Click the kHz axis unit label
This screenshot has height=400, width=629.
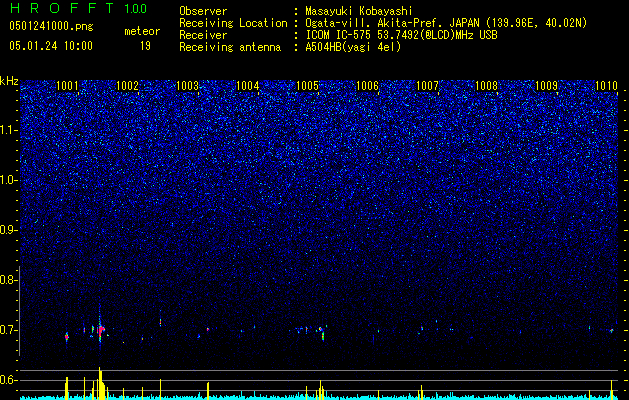point(9,81)
